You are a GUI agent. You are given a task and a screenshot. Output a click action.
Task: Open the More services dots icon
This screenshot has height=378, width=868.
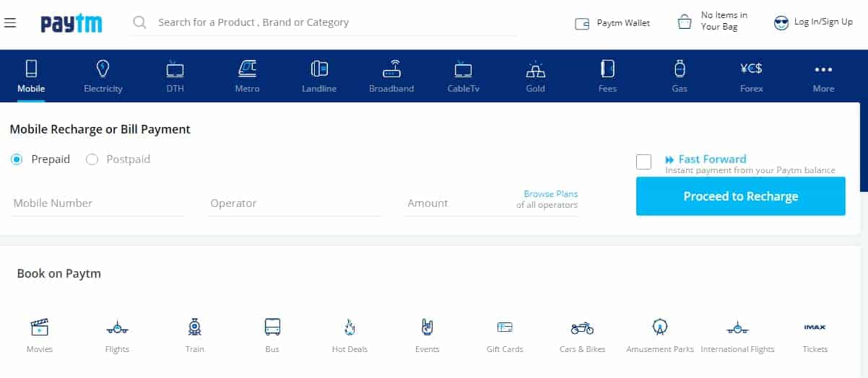[823, 69]
